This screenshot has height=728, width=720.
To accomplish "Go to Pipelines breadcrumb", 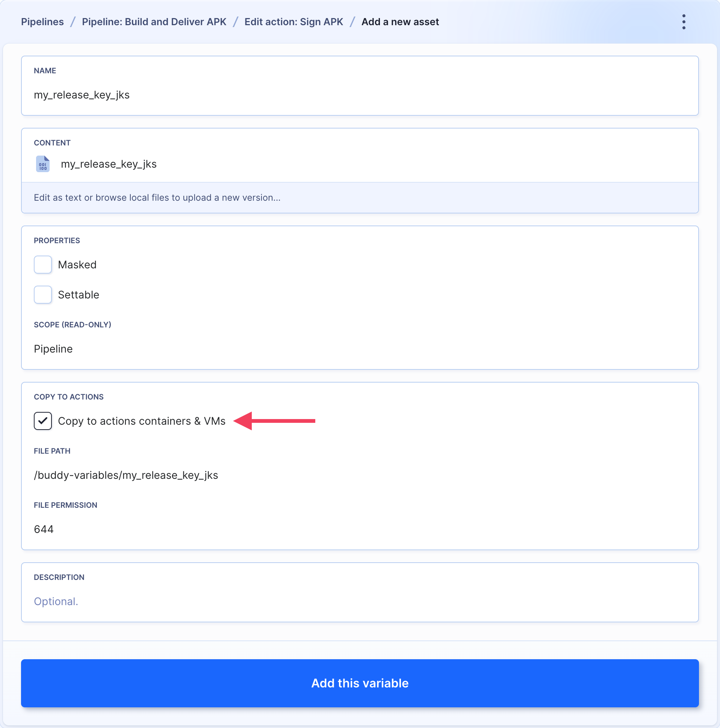I will [42, 22].
